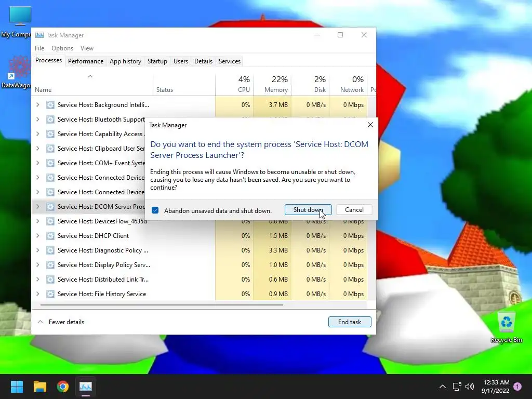Open the Windows Start menu
532x399 pixels.
[17, 387]
